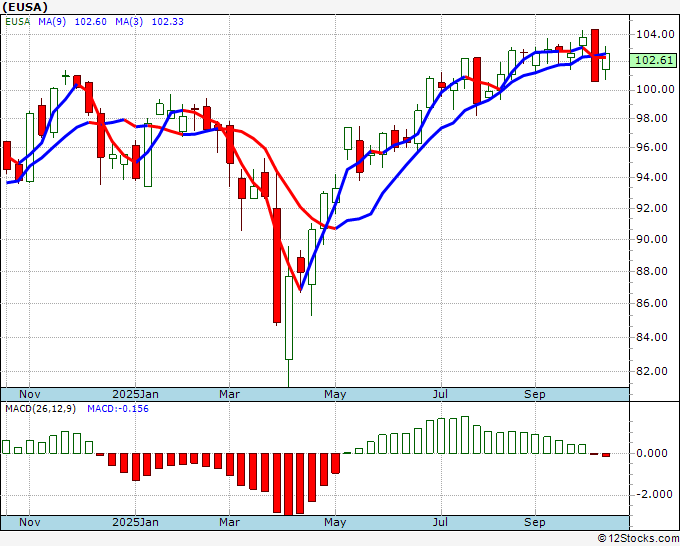Click Sep on the MACD time axis
The image size is (680, 546).
click(x=535, y=522)
